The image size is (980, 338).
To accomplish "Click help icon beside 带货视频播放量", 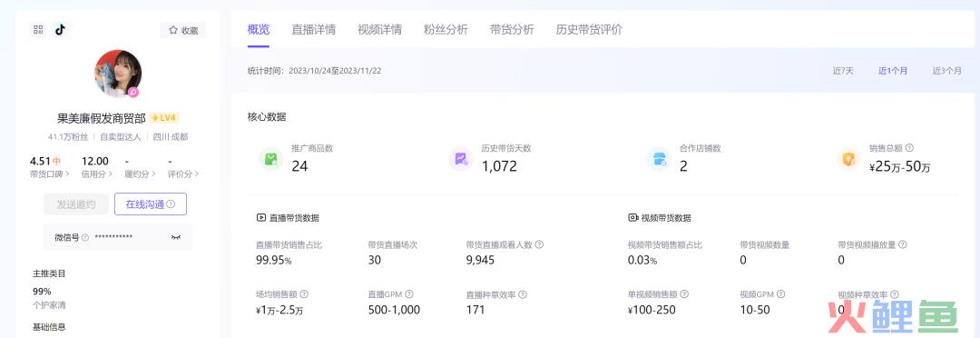I will [x=903, y=244].
